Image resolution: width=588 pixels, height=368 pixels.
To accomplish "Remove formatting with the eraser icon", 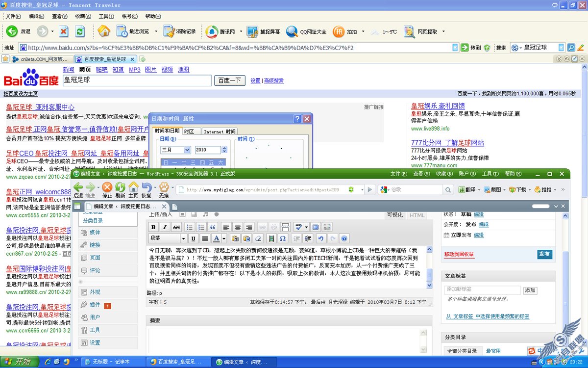I will pos(258,238).
